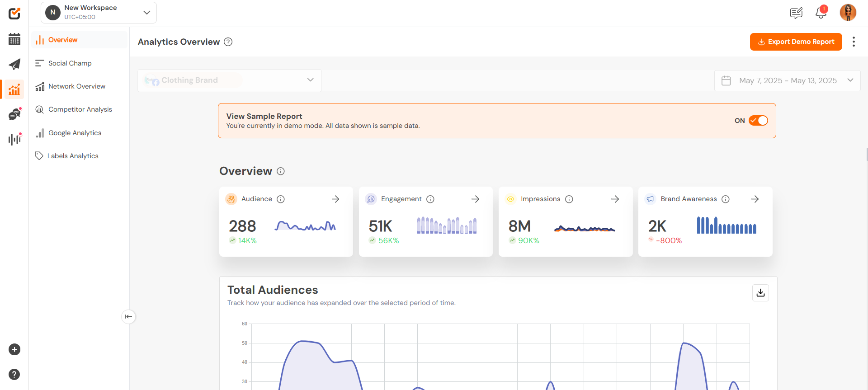868x390 pixels.
Task: Open the three-dot more options menu
Action: pyautogui.click(x=854, y=42)
